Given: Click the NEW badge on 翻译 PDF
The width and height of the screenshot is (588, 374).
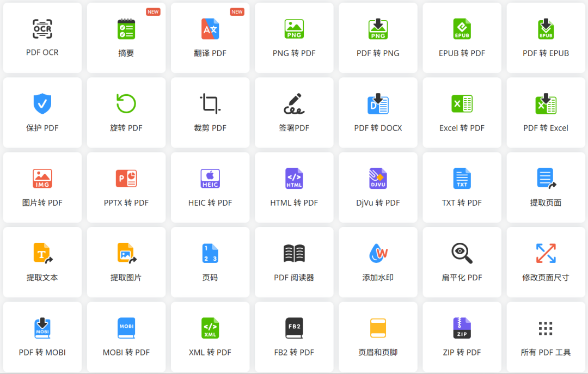Looking at the screenshot, I should tap(237, 12).
